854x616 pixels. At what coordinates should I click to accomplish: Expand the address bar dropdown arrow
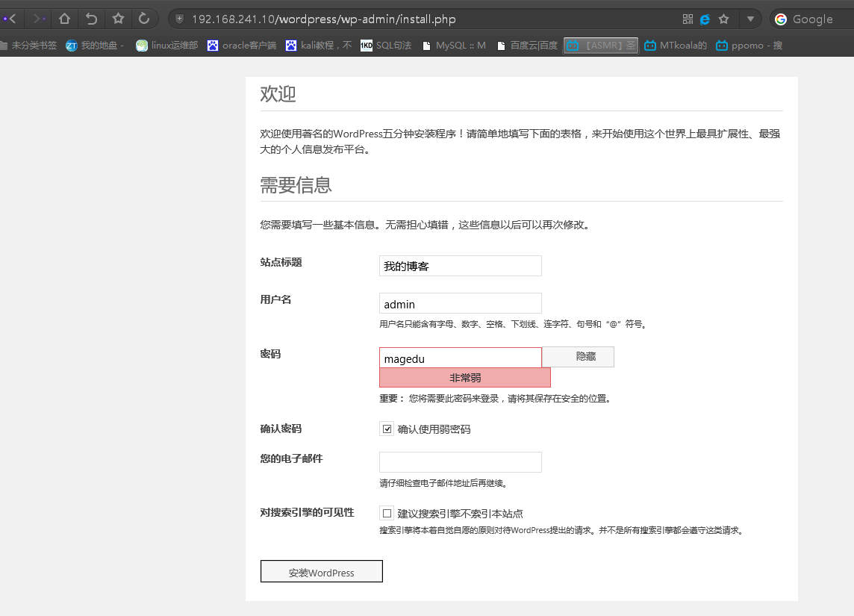750,19
